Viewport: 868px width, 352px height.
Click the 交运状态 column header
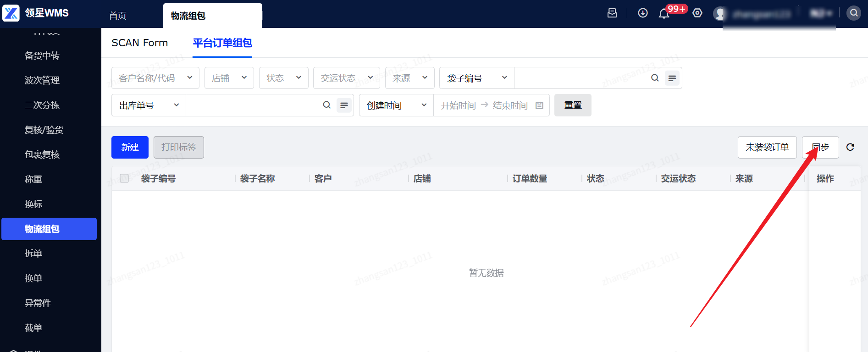tap(678, 178)
